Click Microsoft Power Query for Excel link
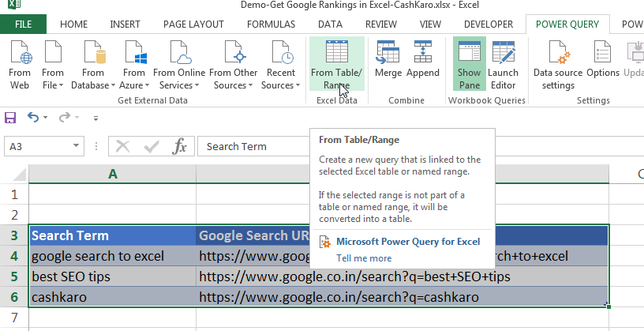Image resolution: width=644 pixels, height=331 pixels. pyautogui.click(x=408, y=242)
